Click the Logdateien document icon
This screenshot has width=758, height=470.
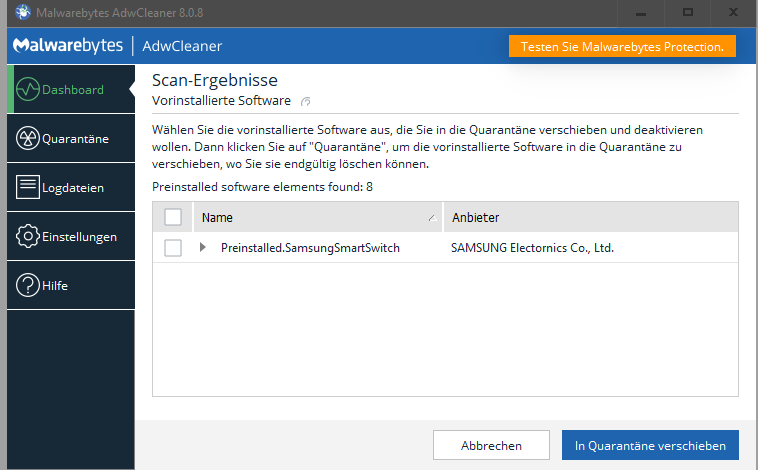click(x=28, y=187)
